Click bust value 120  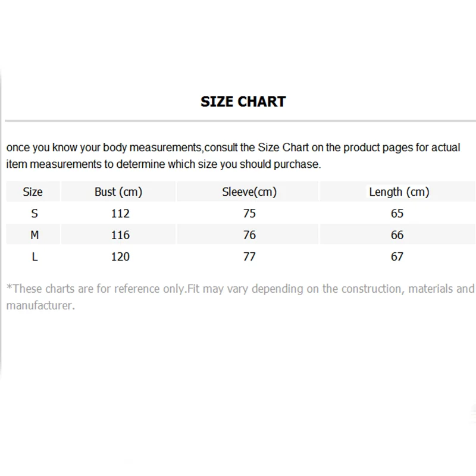(x=120, y=256)
